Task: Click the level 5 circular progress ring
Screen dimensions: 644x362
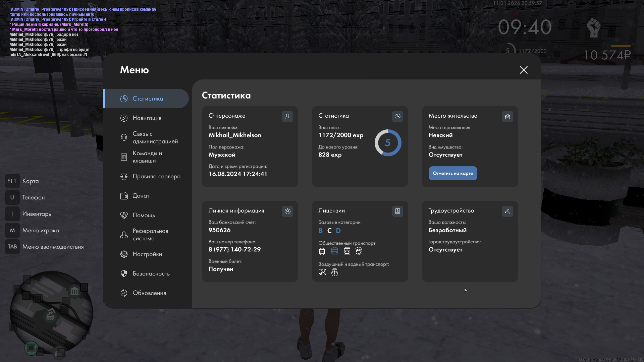Action: coord(388,143)
